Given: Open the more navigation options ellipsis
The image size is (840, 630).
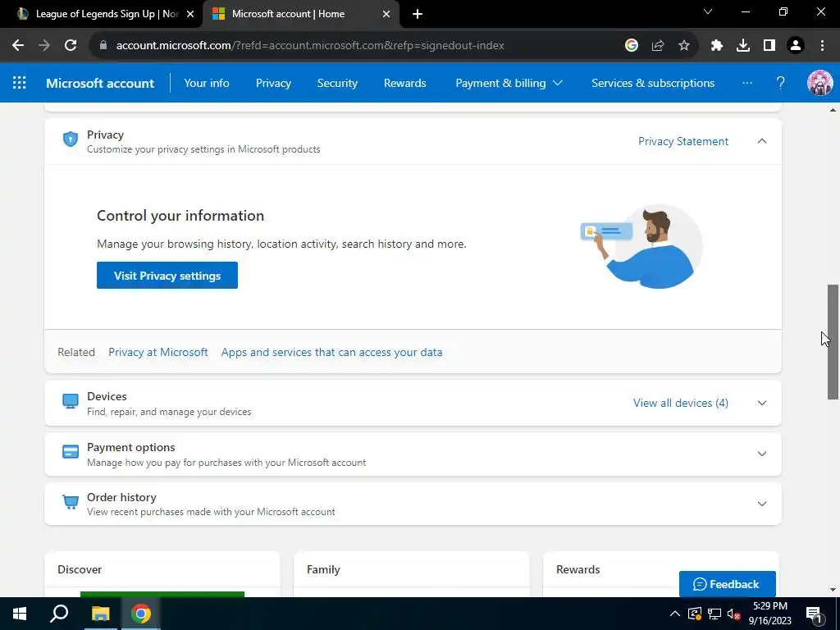Looking at the screenshot, I should click(x=747, y=83).
